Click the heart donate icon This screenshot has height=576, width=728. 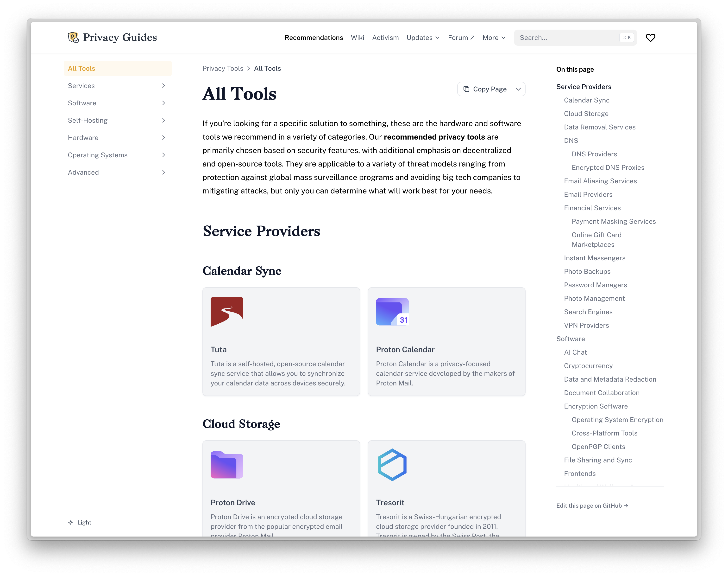650,38
